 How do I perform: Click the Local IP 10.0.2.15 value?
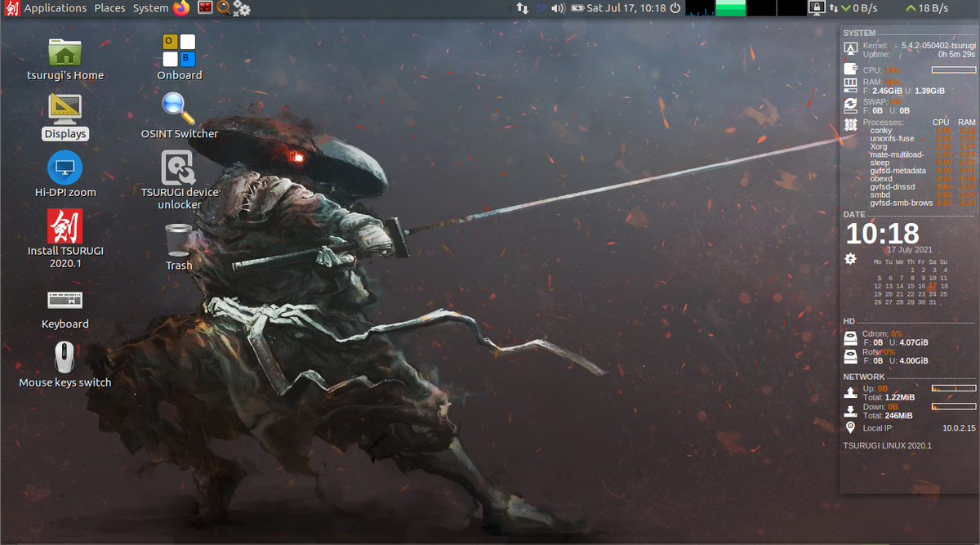[x=959, y=427]
